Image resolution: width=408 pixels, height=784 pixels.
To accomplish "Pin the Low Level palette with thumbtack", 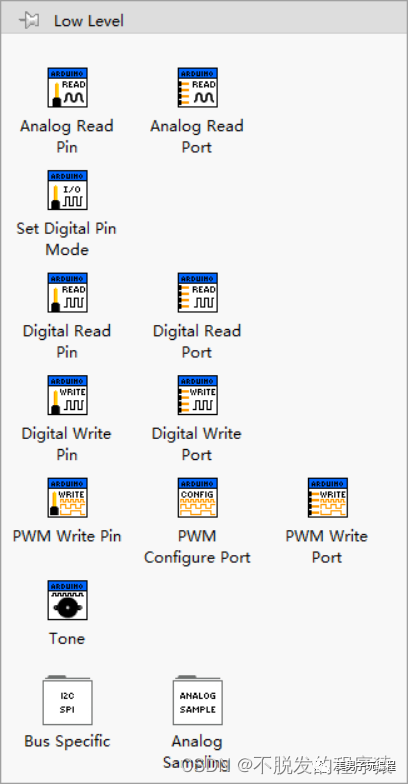I will pos(28,20).
